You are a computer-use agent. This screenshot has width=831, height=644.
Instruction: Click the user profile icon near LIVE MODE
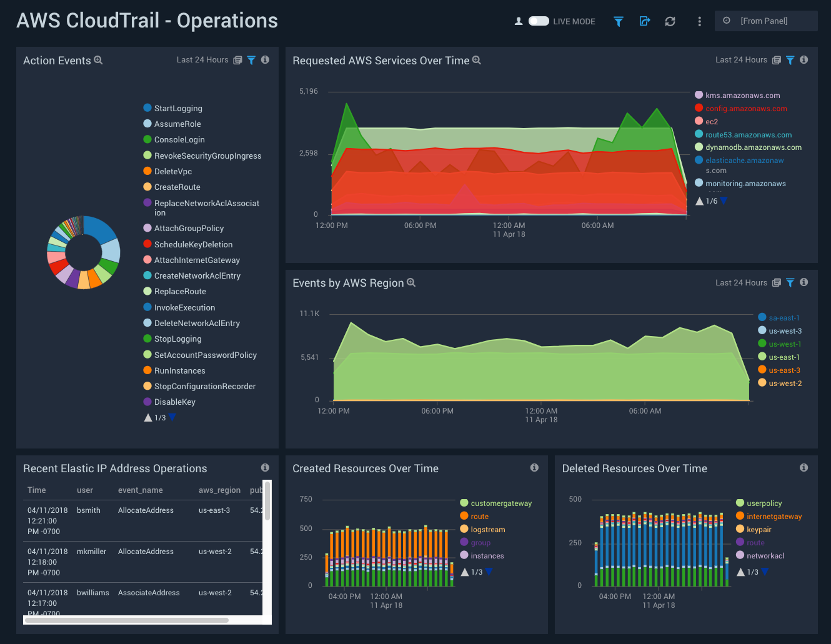point(518,21)
